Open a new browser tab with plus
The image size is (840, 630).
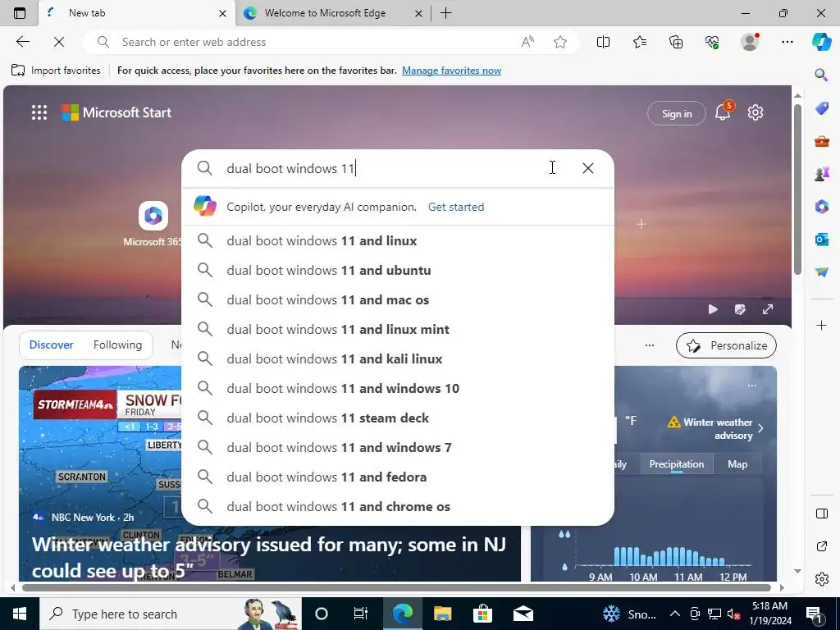445,13
